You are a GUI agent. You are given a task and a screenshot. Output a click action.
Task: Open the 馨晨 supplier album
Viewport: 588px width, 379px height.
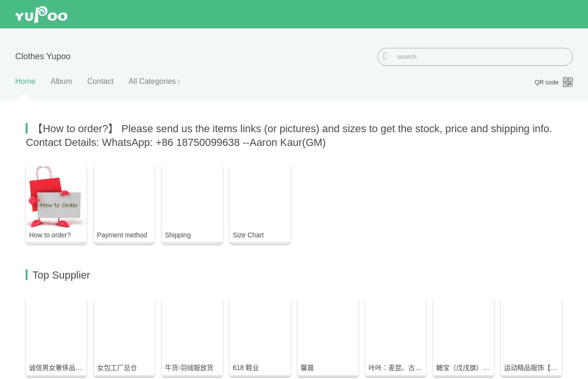point(328,337)
